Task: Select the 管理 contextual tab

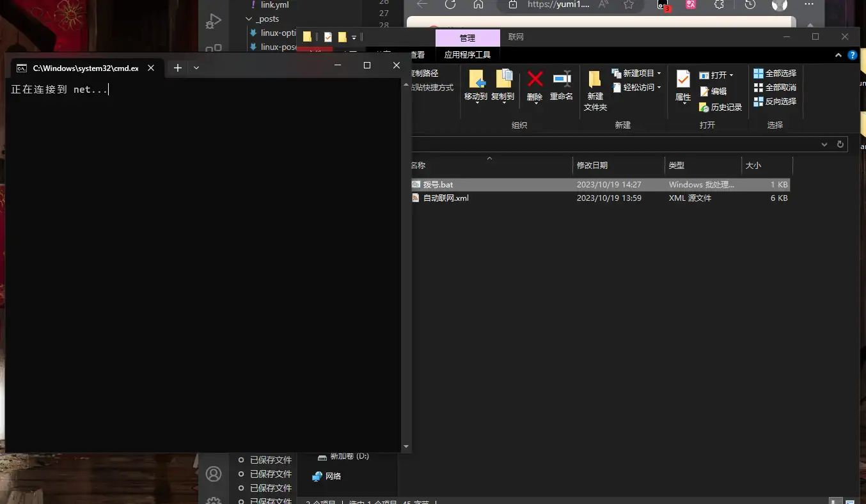Action: [x=468, y=38]
